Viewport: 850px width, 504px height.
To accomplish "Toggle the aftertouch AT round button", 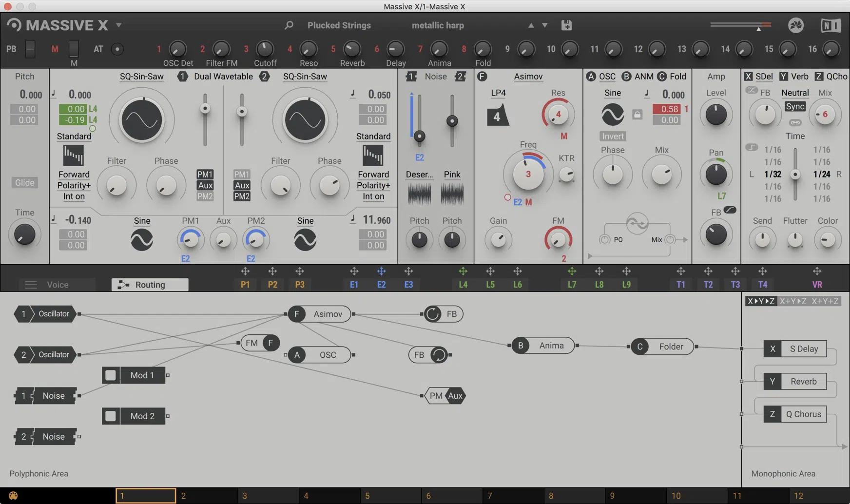I will point(117,49).
